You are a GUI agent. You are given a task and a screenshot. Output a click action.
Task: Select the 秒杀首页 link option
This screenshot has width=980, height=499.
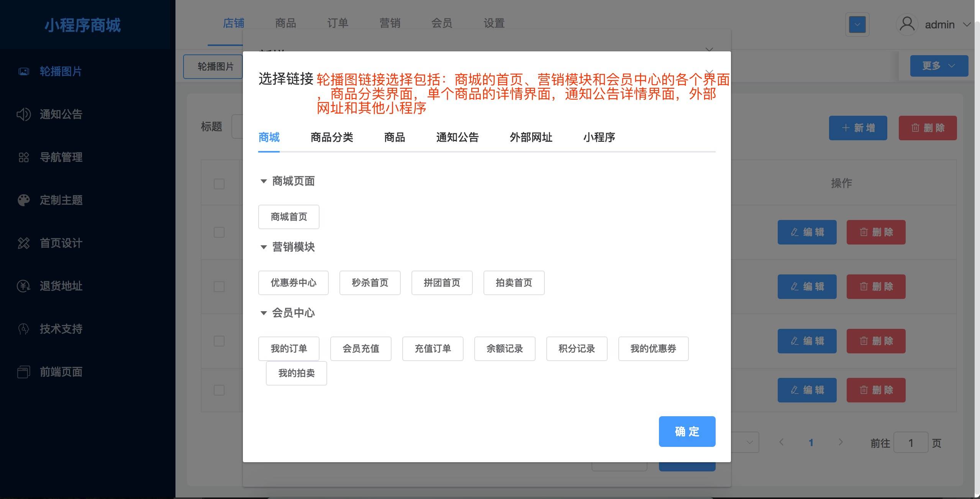(369, 283)
